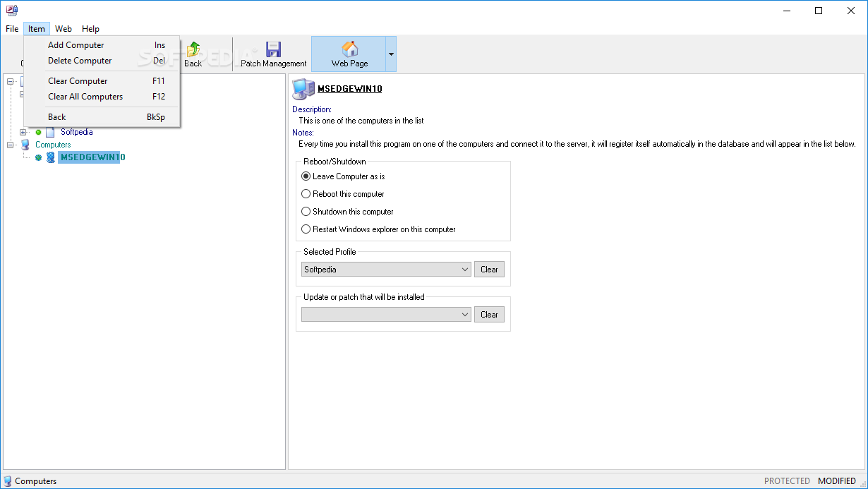The width and height of the screenshot is (868, 489).
Task: Collapse the topmost tree root node
Action: (11, 82)
